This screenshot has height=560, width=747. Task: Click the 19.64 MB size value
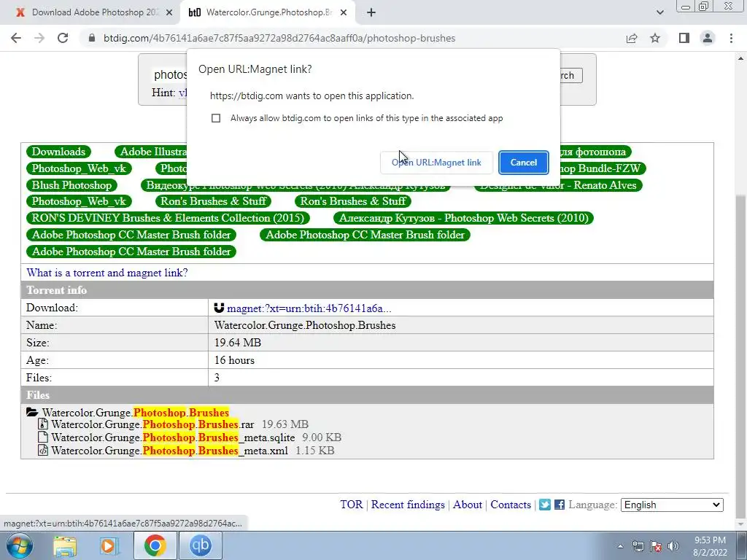point(238,343)
